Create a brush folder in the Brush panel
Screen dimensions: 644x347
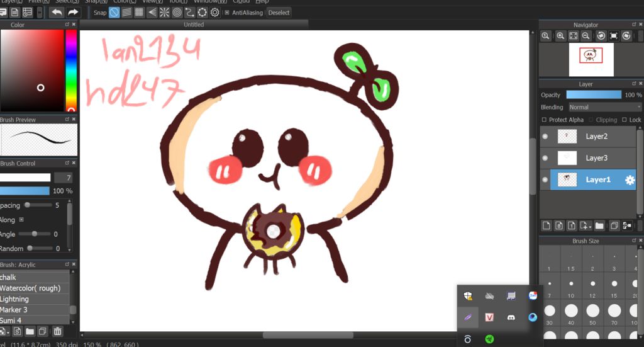[30, 331]
